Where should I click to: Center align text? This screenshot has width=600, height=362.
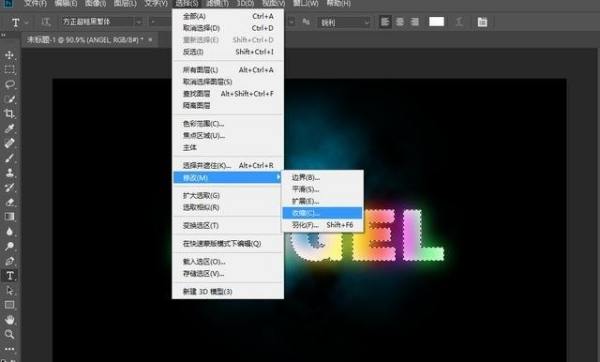pyautogui.click(x=400, y=22)
